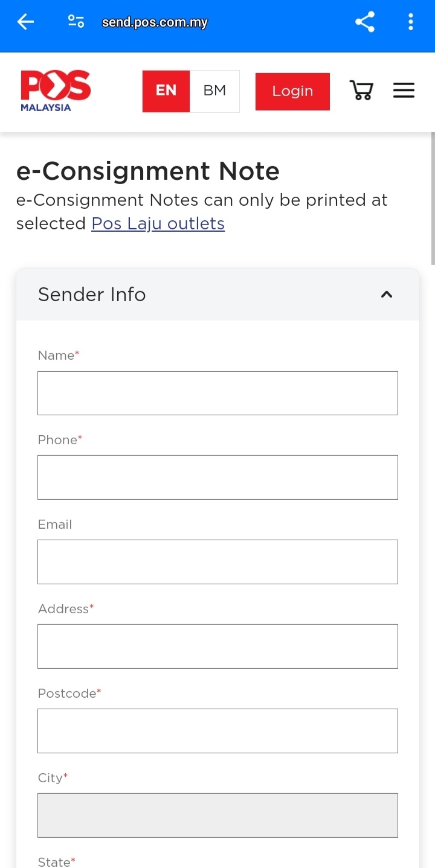Click the greyed-out City field

217,815
